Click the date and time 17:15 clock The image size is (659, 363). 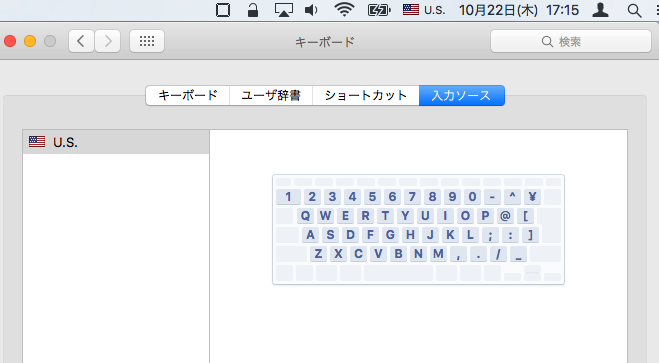pyautogui.click(x=519, y=10)
